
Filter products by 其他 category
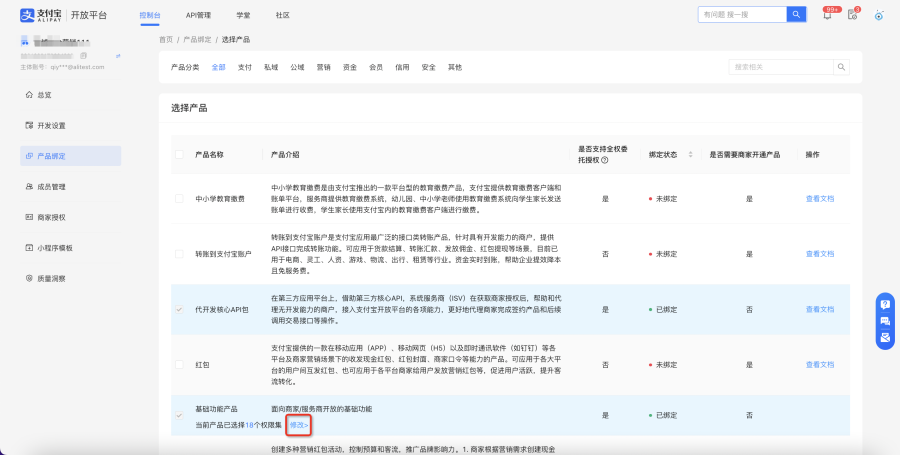pyautogui.click(x=455, y=67)
